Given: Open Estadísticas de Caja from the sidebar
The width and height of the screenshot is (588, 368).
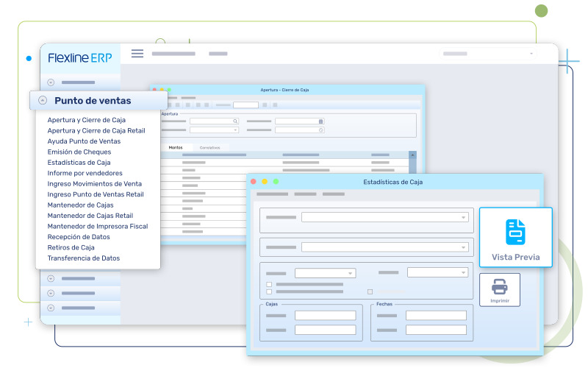Looking at the screenshot, I should click(79, 163).
